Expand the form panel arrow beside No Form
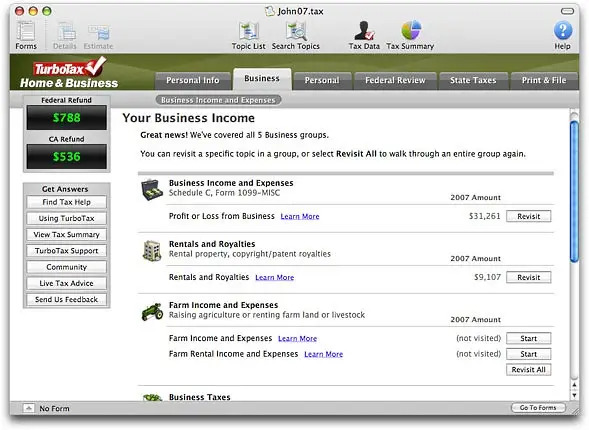 pos(29,408)
